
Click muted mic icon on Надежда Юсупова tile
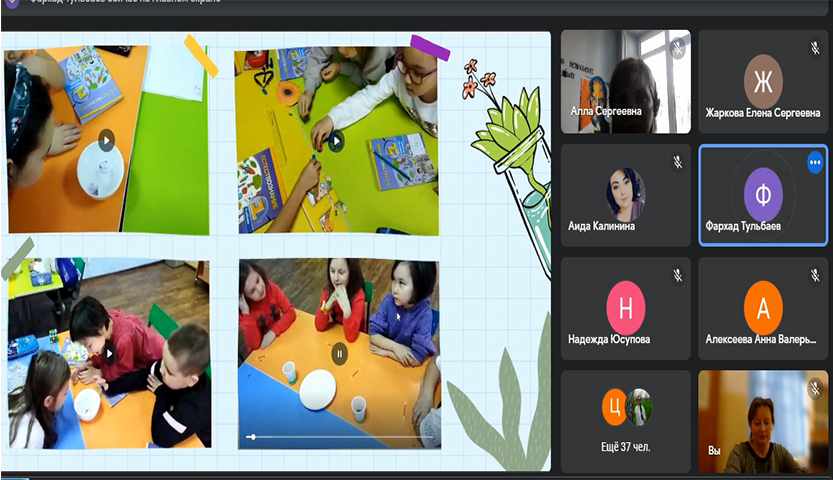coord(677,274)
